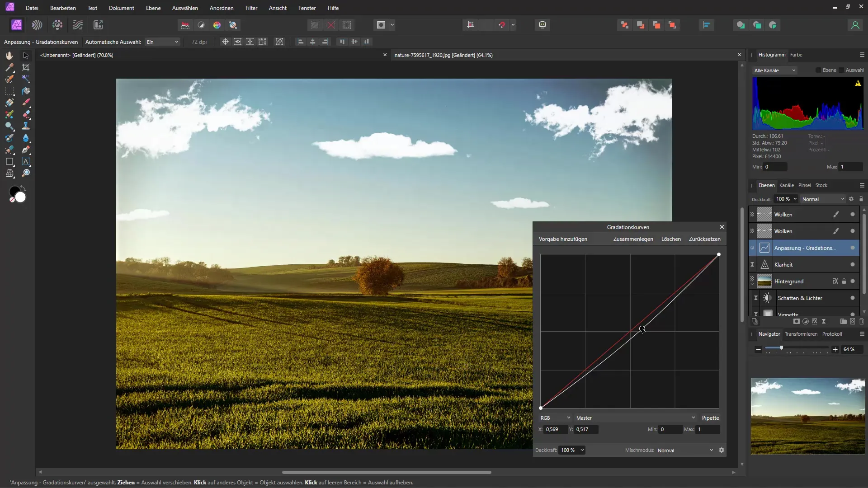Select the Flood Fill bucket tool

pos(26,91)
